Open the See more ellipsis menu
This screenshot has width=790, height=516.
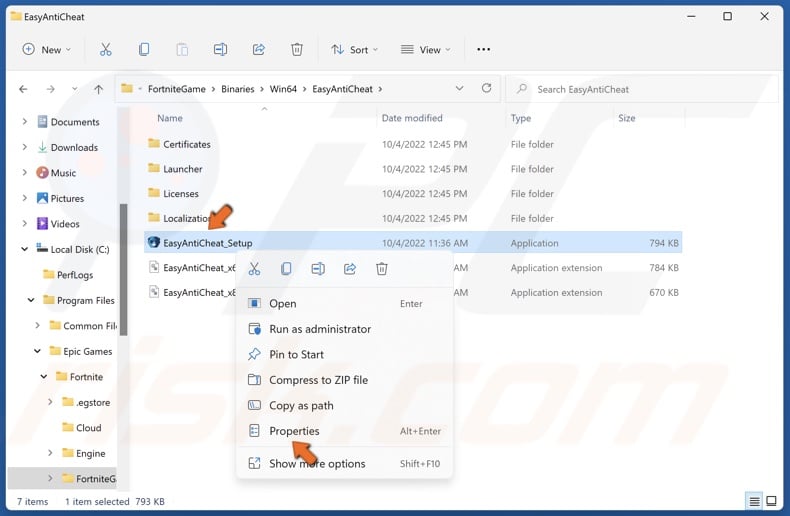(x=484, y=49)
